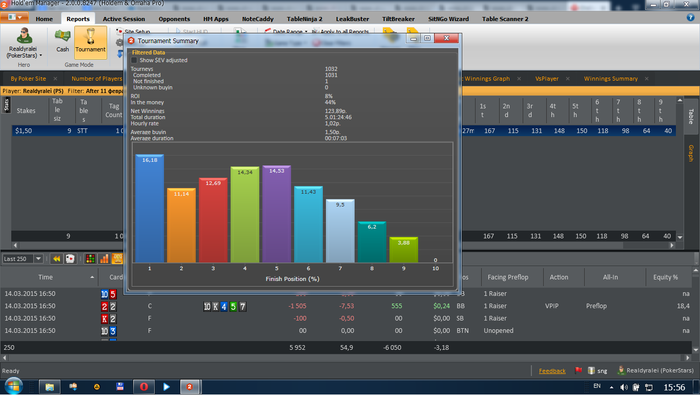
Task: Open the Home ribbon tab
Action: 44,19
